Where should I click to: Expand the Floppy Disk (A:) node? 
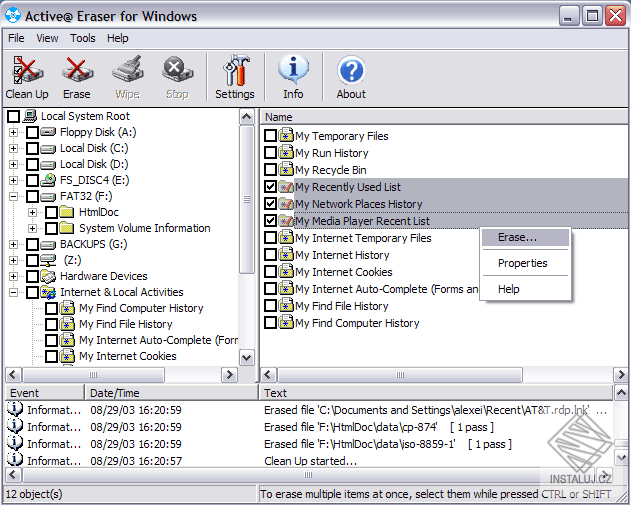click(13, 132)
